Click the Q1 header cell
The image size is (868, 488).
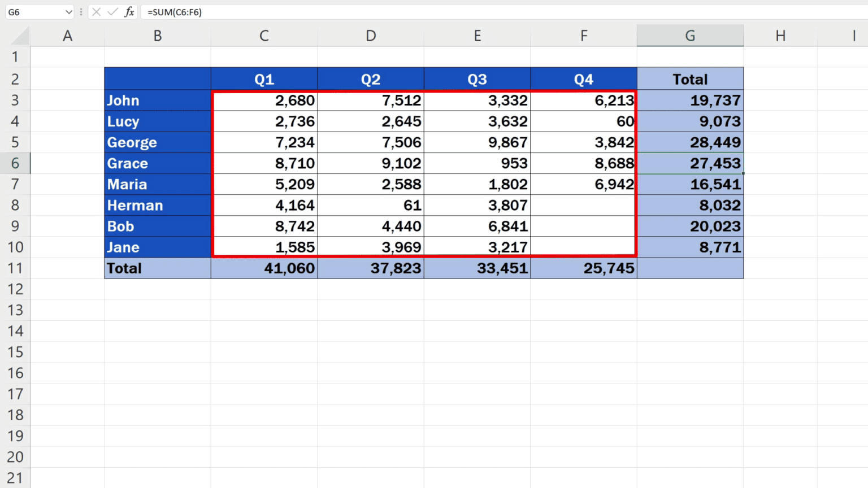pos(264,79)
